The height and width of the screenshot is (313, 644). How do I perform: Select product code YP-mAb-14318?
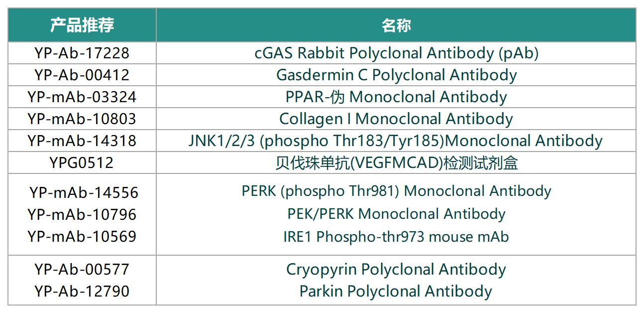[82, 141]
